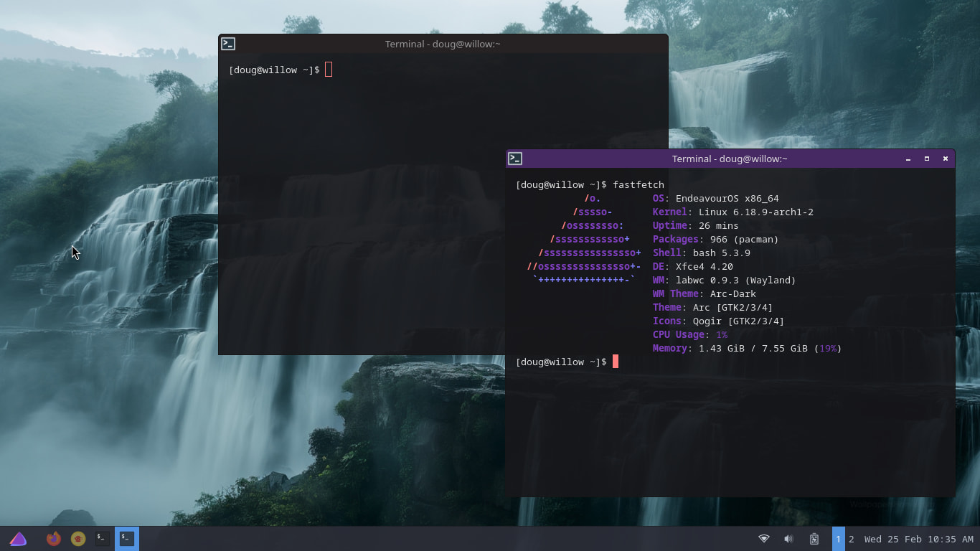The width and height of the screenshot is (980, 551).
Task: Click the volume speaker icon
Action: (788, 539)
